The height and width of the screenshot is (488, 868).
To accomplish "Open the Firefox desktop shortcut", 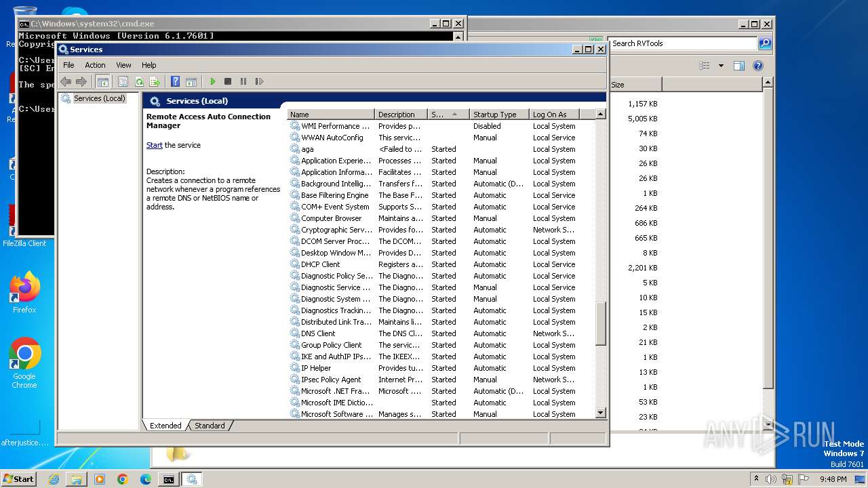I will [x=24, y=293].
